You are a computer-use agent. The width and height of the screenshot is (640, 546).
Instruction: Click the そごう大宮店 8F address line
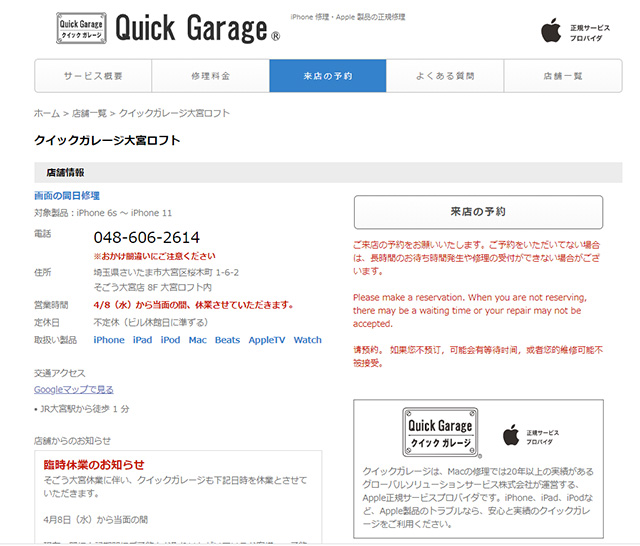pos(153,287)
